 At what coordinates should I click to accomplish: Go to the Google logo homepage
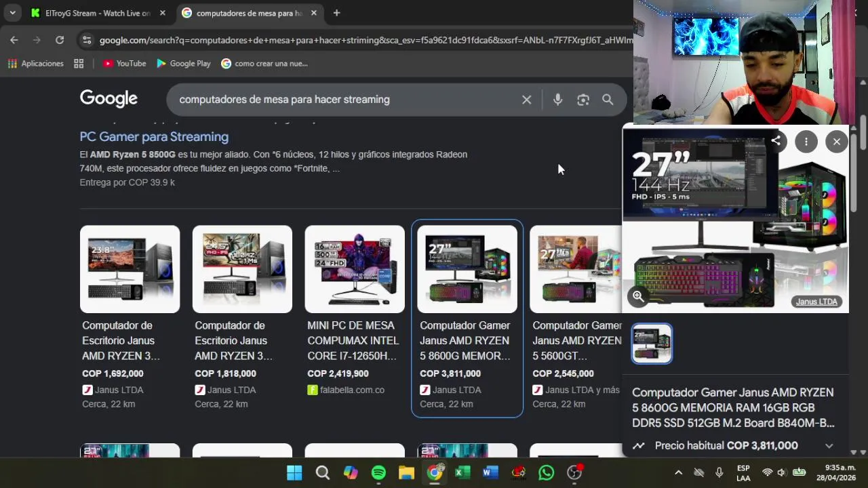pyautogui.click(x=108, y=99)
